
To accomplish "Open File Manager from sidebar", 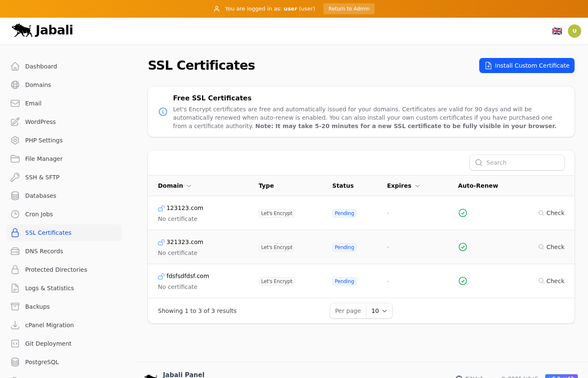I will tap(44, 159).
